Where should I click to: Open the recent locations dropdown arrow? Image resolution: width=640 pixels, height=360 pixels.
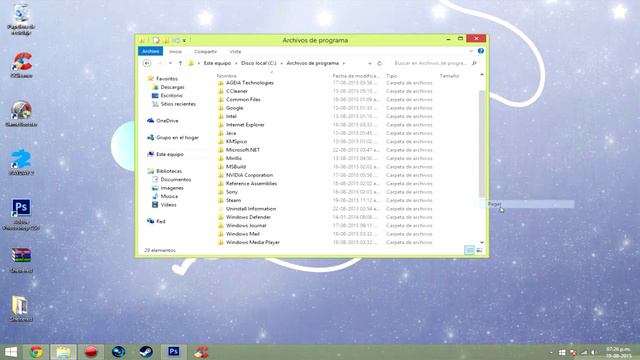(x=170, y=63)
